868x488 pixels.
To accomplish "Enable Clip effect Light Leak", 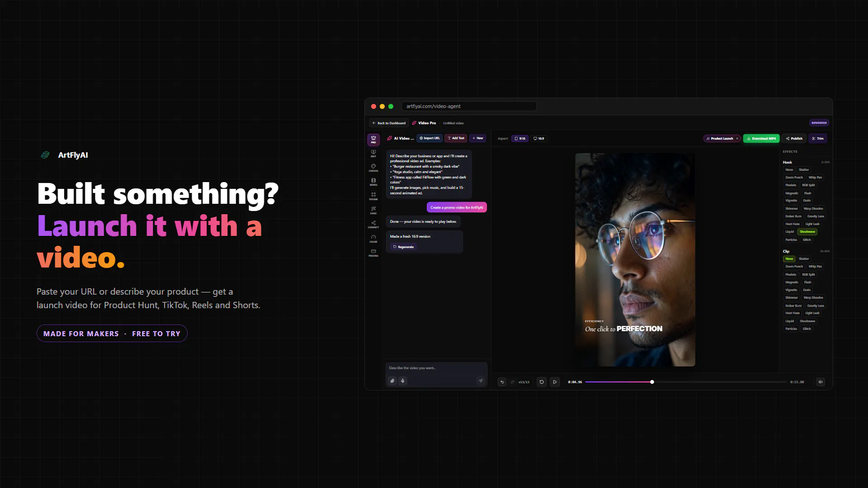I will coord(812,313).
